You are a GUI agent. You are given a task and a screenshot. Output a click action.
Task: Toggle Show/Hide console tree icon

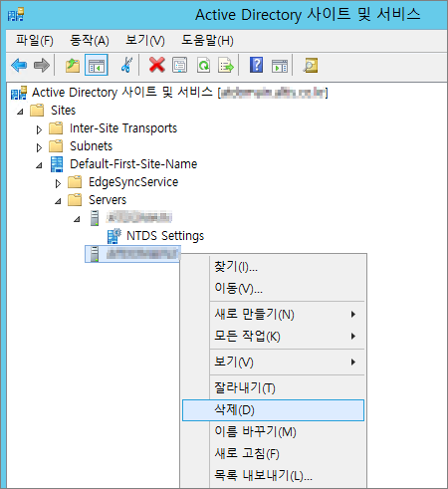(97, 65)
